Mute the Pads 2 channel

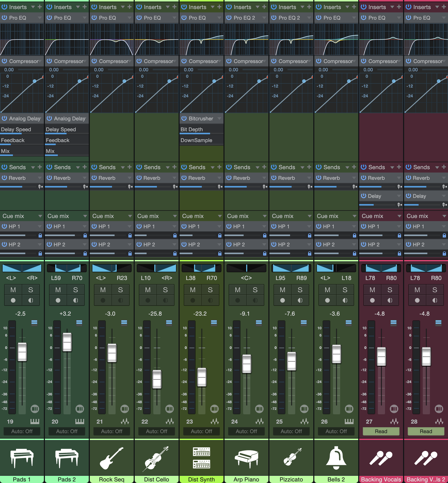tap(58, 290)
